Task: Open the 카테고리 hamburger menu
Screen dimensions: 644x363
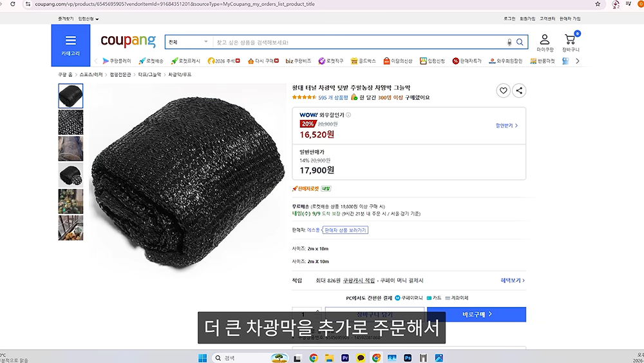Action: [71, 45]
